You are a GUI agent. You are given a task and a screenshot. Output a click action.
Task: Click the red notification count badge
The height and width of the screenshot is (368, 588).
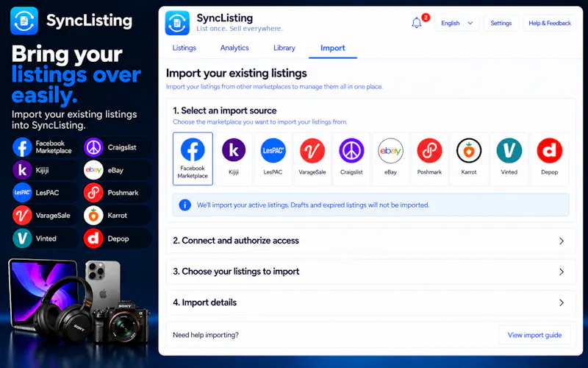pos(426,18)
